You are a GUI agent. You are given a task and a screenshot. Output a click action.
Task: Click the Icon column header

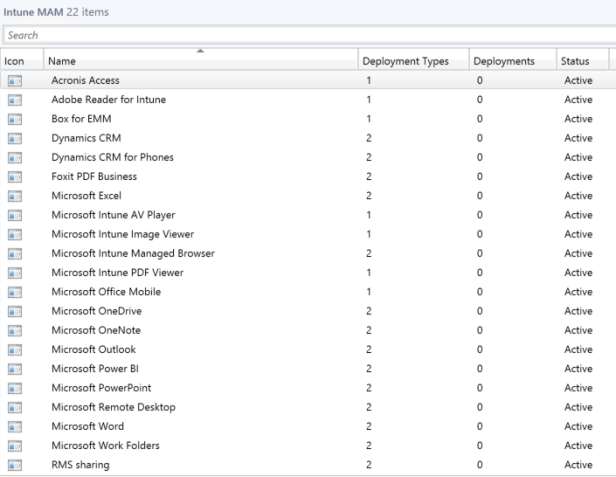point(22,59)
